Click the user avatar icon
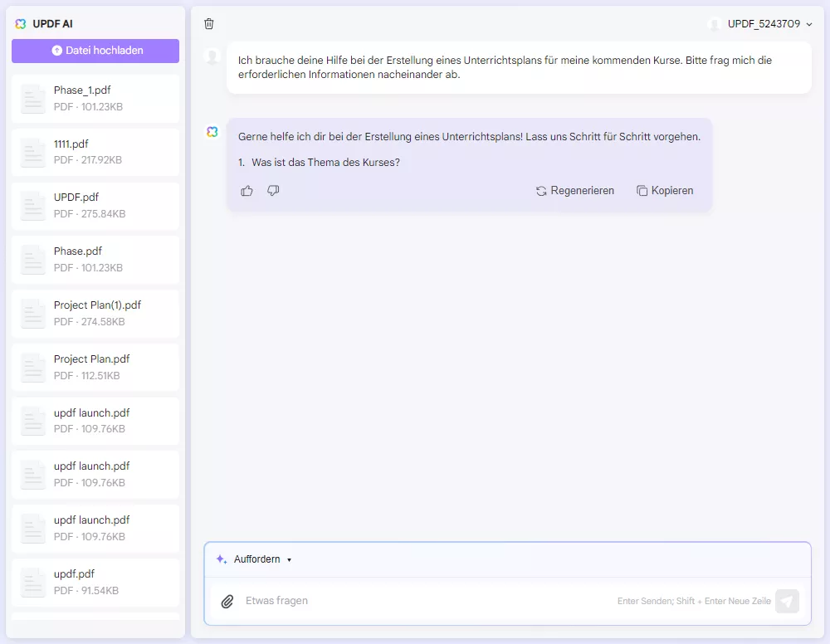This screenshot has width=830, height=644. point(715,24)
